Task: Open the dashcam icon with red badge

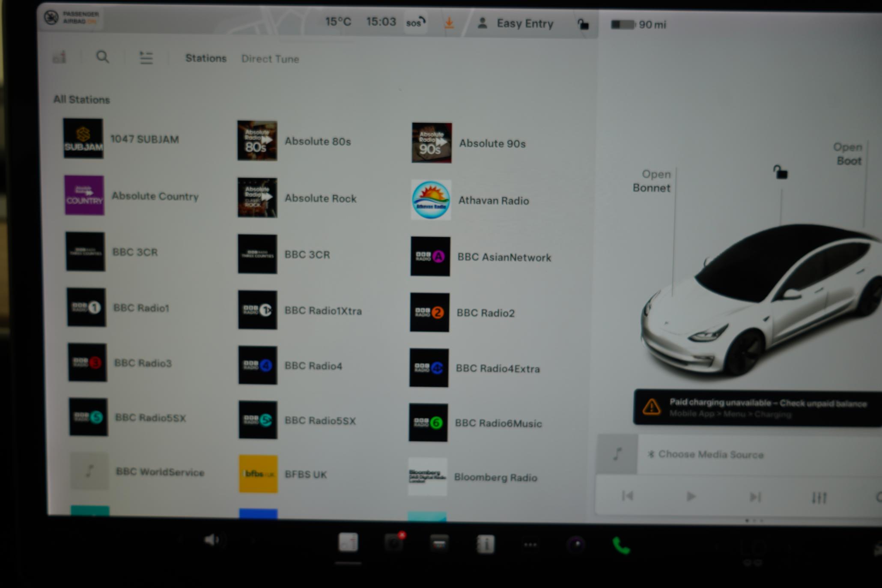Action: [x=394, y=542]
